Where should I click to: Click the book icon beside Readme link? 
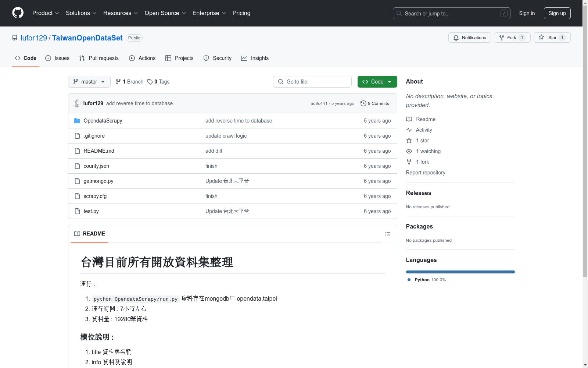click(409, 119)
